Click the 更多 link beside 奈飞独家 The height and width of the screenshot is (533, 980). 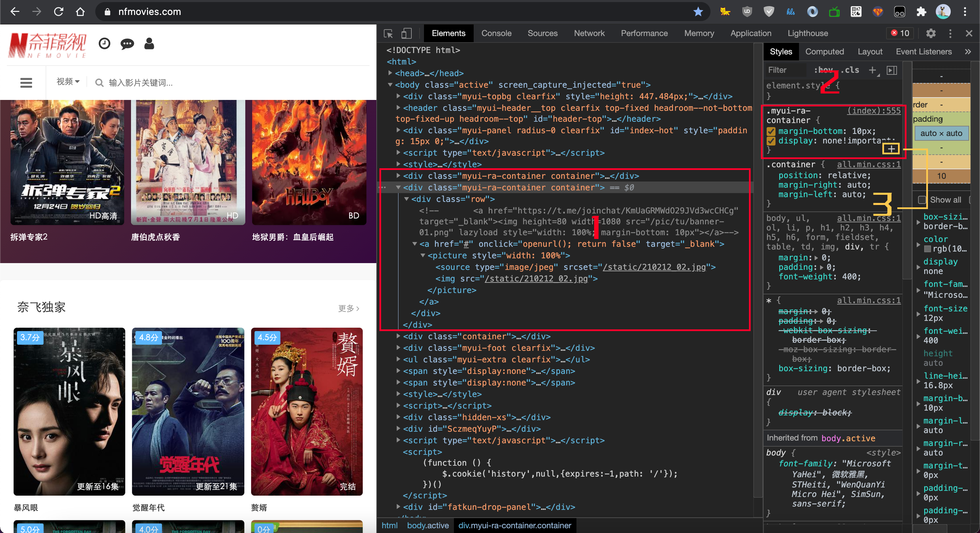click(x=348, y=308)
